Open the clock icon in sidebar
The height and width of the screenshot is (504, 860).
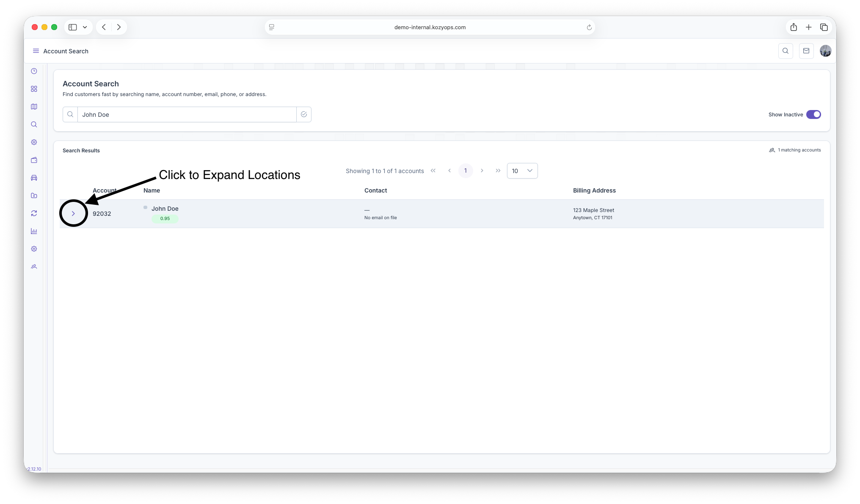click(x=34, y=71)
